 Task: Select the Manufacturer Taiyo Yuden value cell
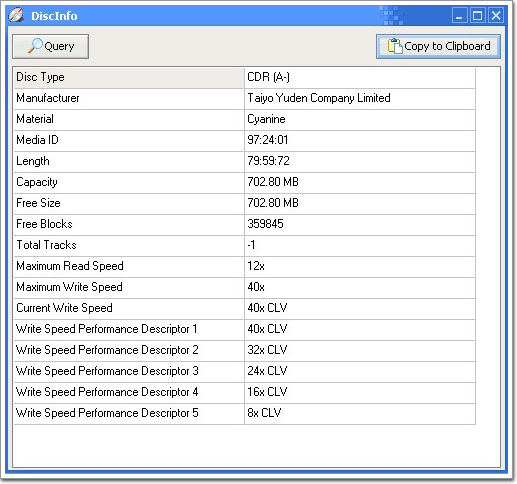tap(360, 99)
